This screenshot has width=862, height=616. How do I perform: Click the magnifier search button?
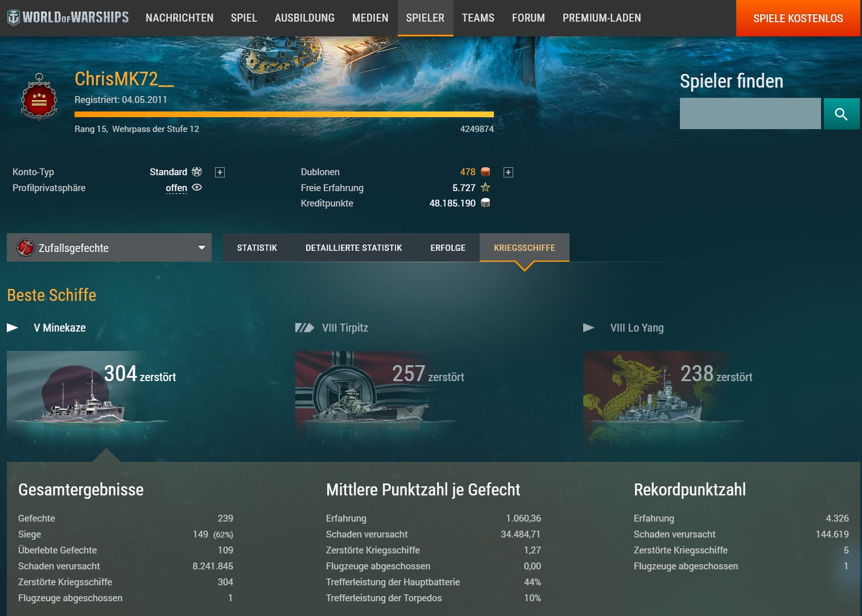[841, 114]
